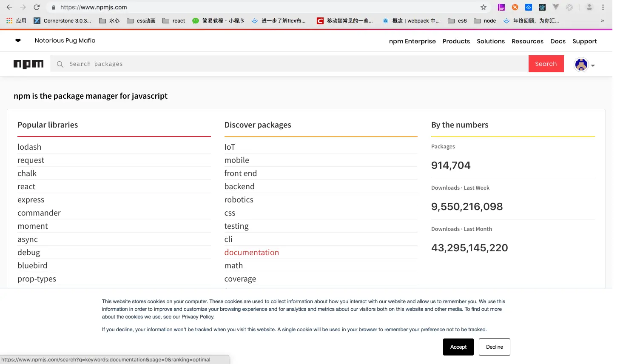Accept the cookie notice
The height and width of the screenshot is (364, 623).
coord(458,347)
